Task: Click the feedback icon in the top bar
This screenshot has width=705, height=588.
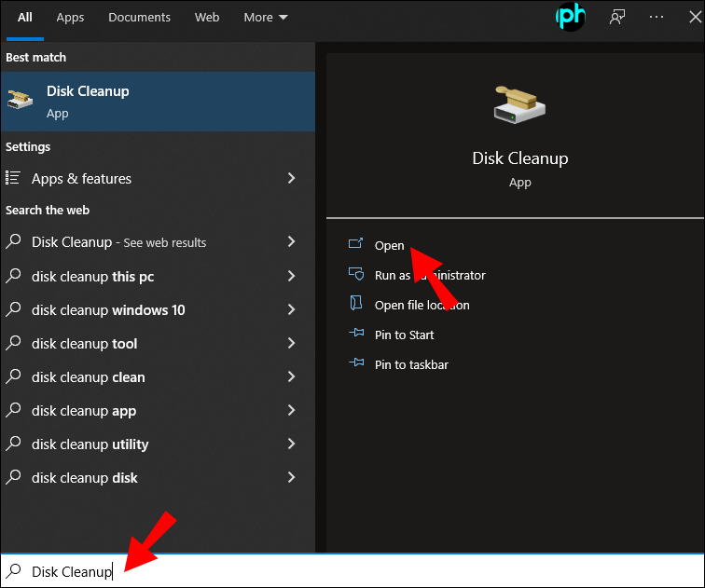Action: tap(617, 17)
